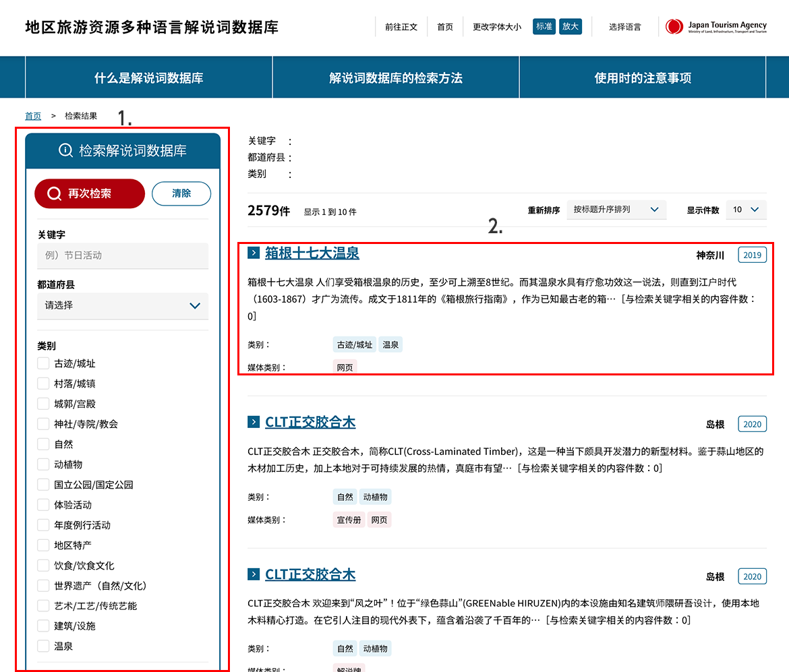789x672 pixels.
Task: Click the 神奈川 prefecture label
Action: [x=710, y=255]
